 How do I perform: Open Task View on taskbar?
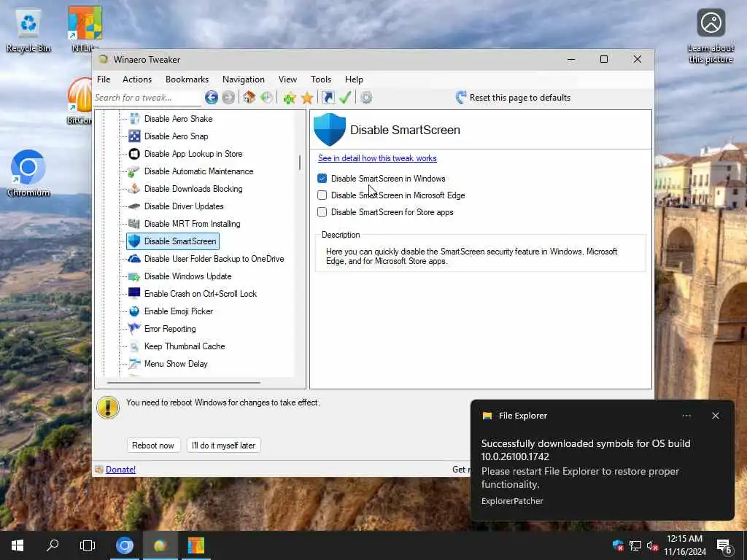(x=88, y=545)
